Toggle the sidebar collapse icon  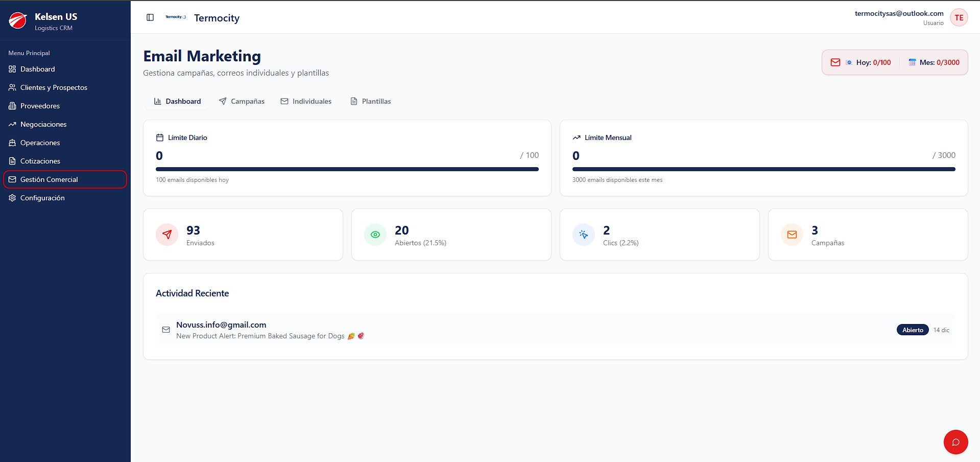click(x=150, y=17)
